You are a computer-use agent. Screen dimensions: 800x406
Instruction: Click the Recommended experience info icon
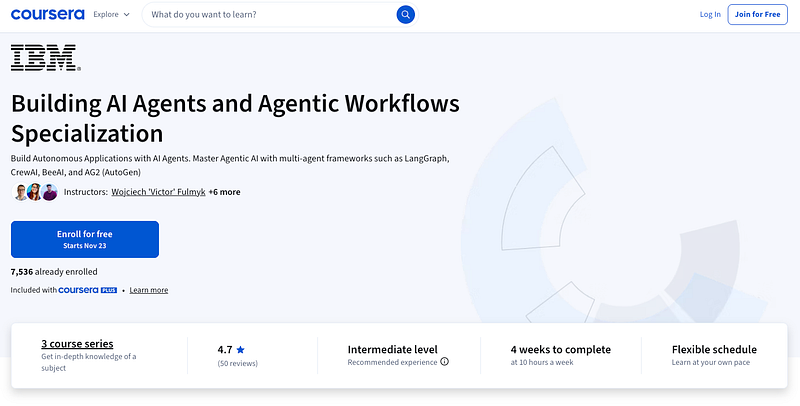tap(444, 362)
